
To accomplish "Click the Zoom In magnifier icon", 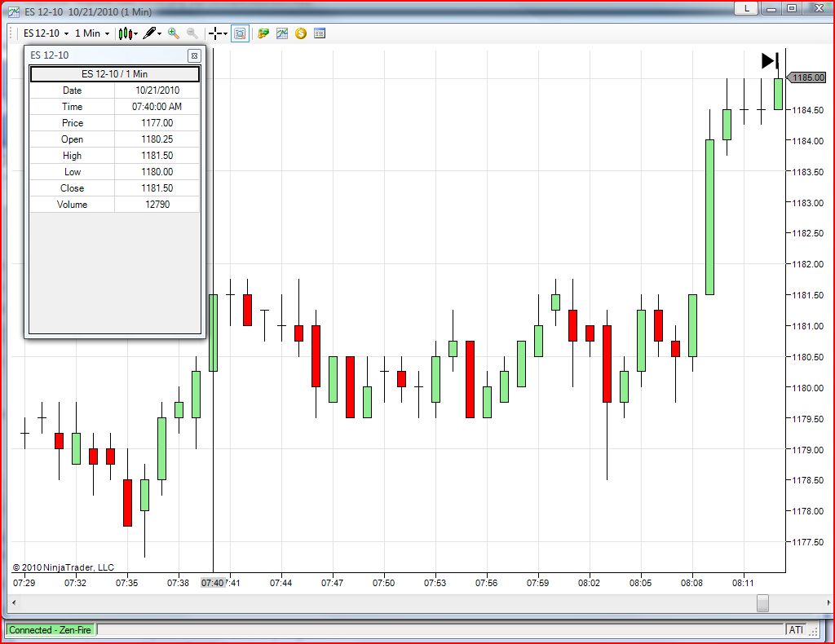I will coord(174,33).
